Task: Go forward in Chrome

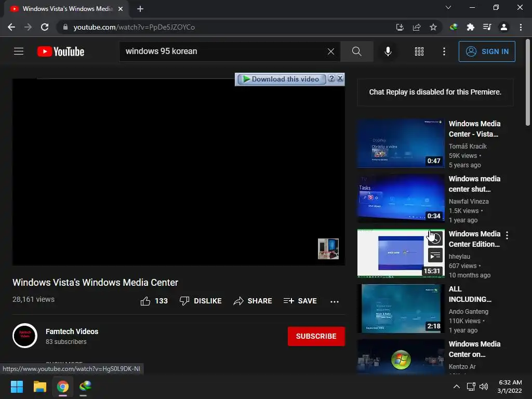Action: coord(28,27)
